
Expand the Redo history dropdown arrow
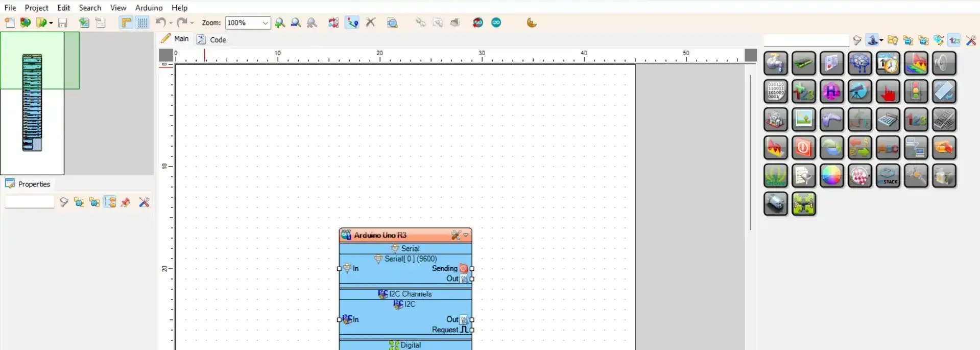192,23
